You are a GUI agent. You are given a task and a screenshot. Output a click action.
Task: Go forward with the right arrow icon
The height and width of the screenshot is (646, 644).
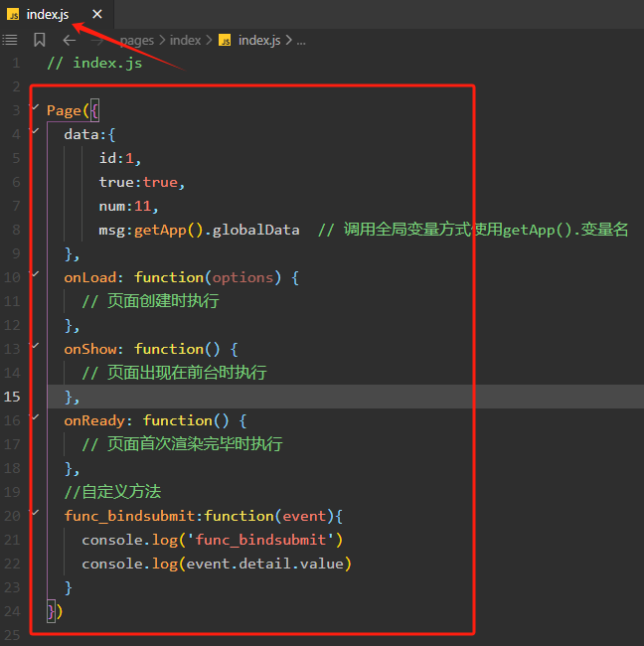point(97,40)
